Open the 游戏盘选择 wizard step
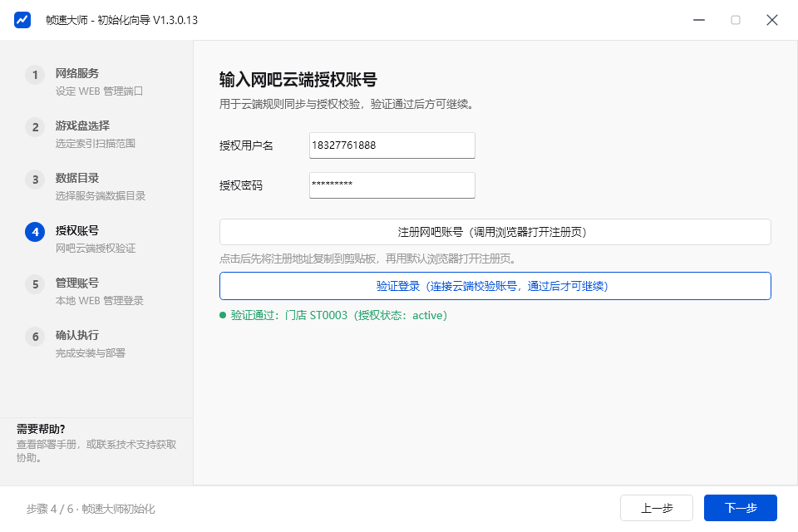 (x=82, y=126)
